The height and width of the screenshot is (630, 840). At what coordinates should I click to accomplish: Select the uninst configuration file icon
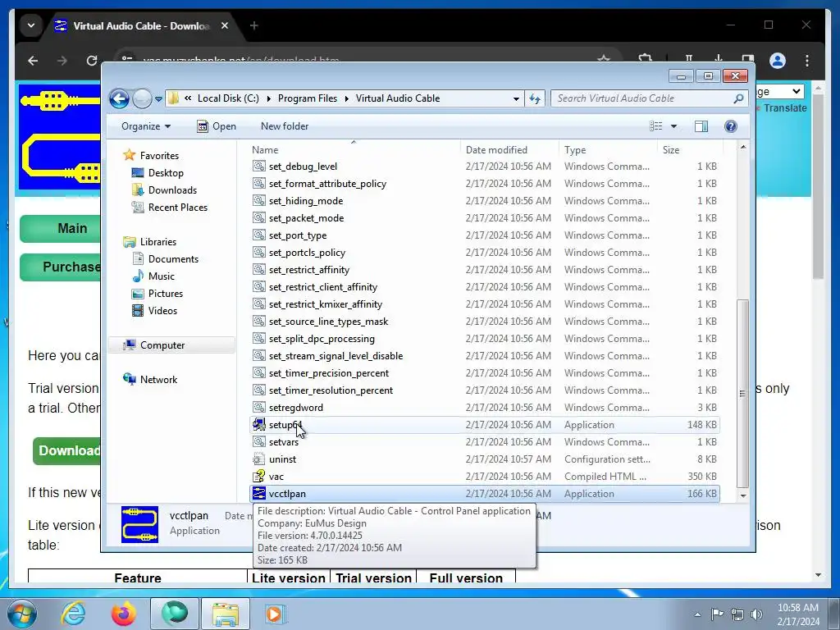tap(258, 459)
